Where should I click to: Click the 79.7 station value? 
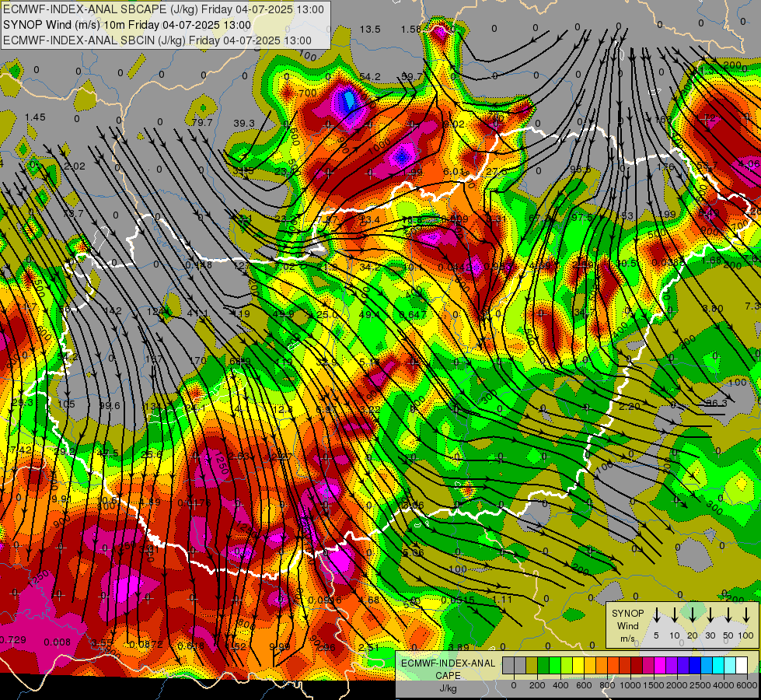point(202,122)
